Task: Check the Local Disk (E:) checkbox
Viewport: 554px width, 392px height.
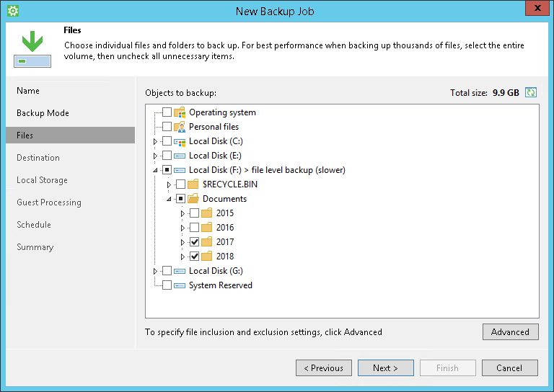Action: tap(167, 156)
